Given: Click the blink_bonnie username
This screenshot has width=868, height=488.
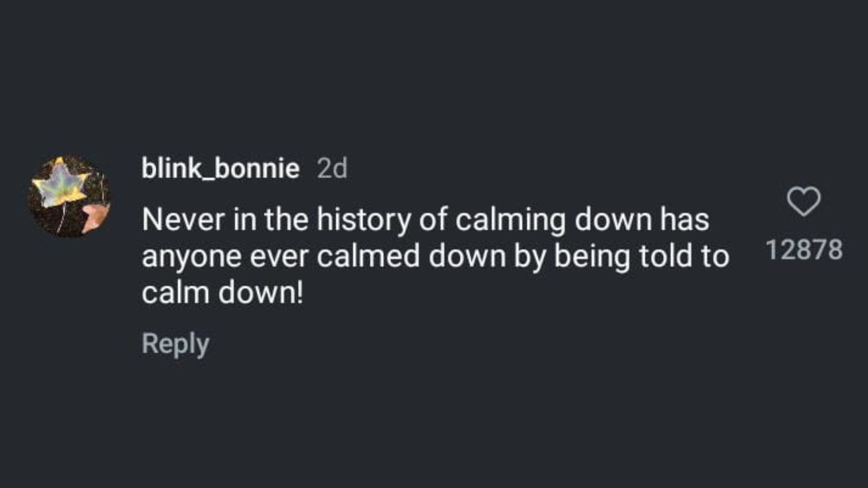Looking at the screenshot, I should tap(220, 169).
